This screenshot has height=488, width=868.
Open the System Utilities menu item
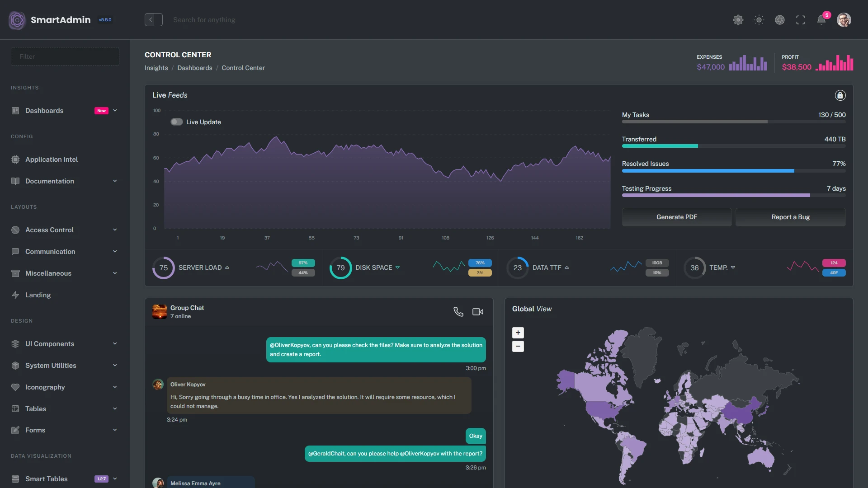[x=65, y=366]
